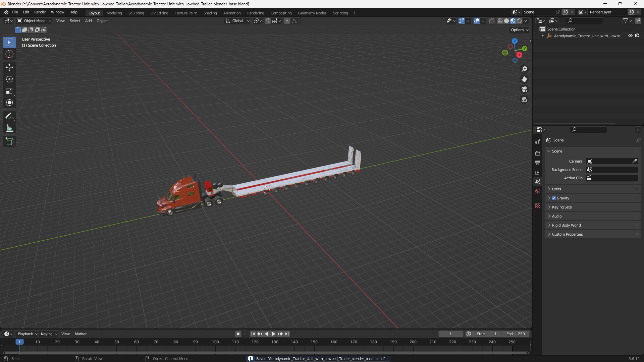Image resolution: width=644 pixels, height=362 pixels.
Task: Activate the 3D Cursor tool
Action: coord(9,54)
